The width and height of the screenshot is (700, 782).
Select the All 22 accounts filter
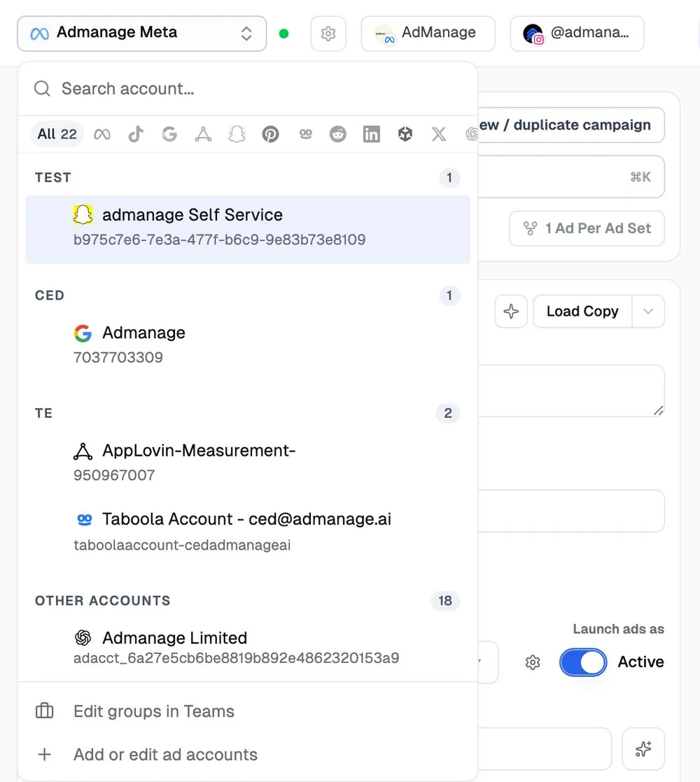[x=57, y=134]
